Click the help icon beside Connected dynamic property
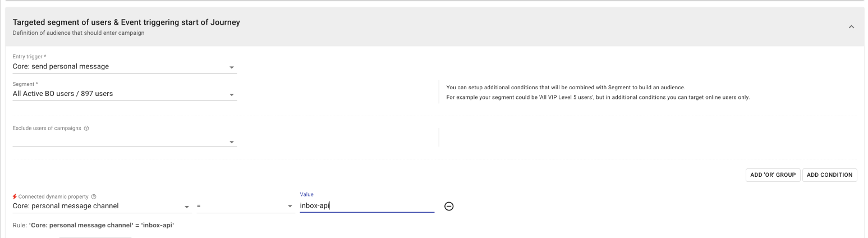868x238 pixels. (94, 196)
